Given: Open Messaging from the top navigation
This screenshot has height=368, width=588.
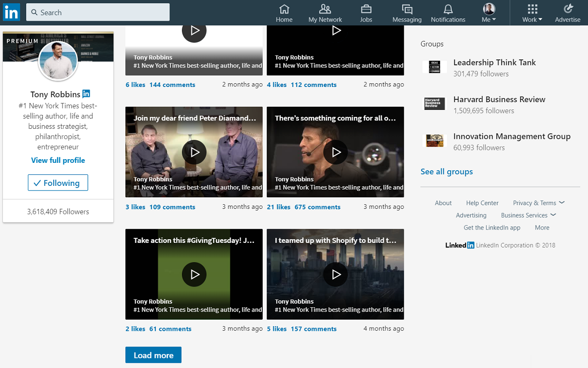Looking at the screenshot, I should tap(407, 12).
